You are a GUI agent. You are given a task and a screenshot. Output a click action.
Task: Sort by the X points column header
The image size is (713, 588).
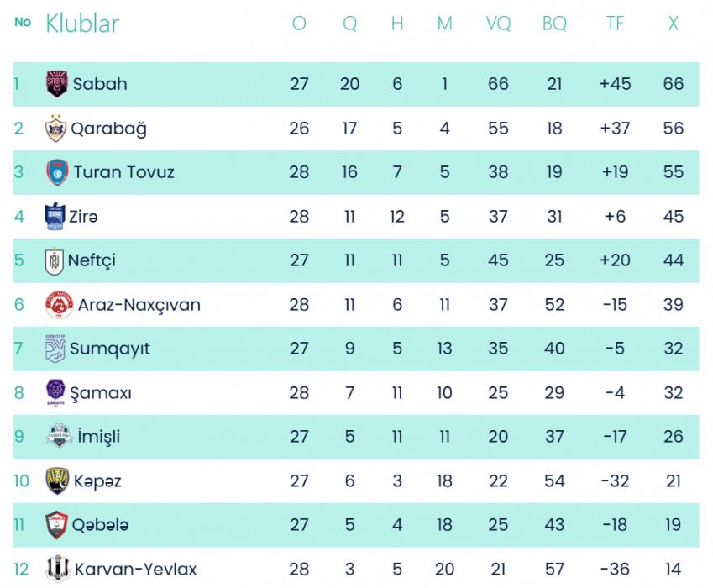coord(673,24)
